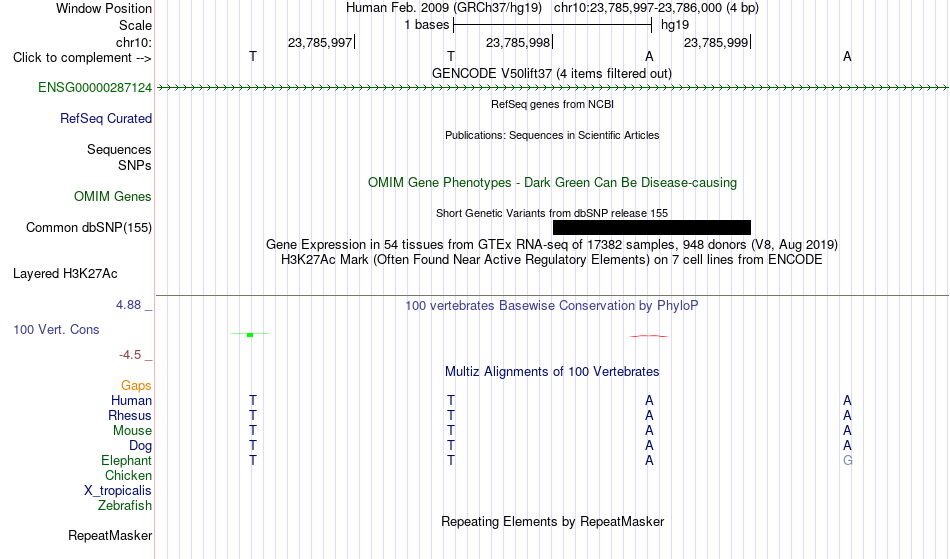Click the hg19 scale label
This screenshot has width=950, height=559.
pos(675,25)
